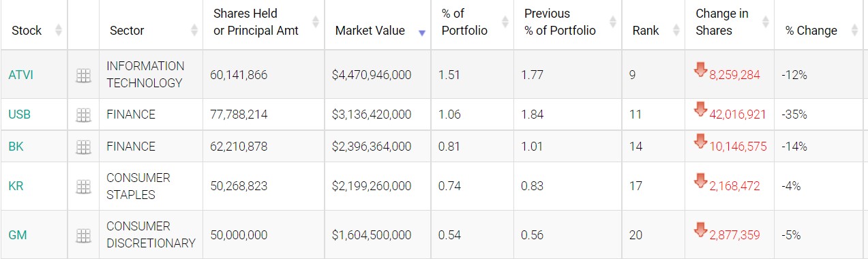Viewport: 868px width, 259px height.
Task: Click the red down arrow beside 2,877,359
Action: 701,230
